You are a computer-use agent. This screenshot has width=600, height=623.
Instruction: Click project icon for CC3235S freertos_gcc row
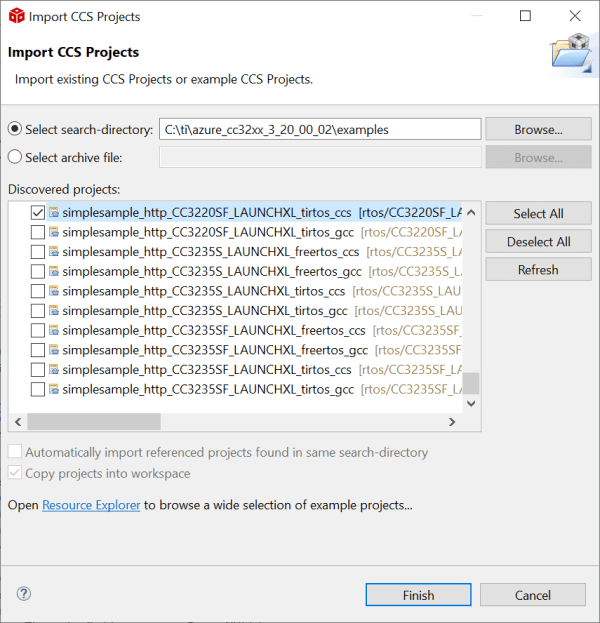coord(54,271)
